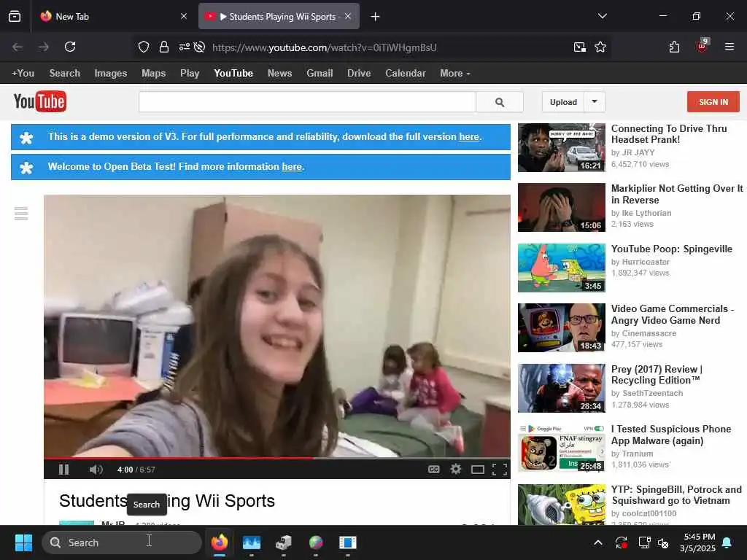Open Drive in the Google bar
Viewport: 747px width, 560px height.
pos(359,74)
